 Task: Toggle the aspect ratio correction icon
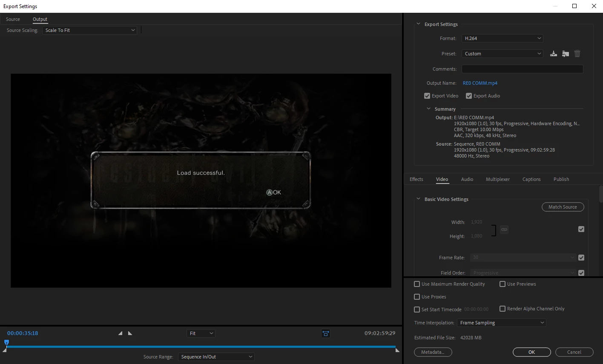point(326,333)
